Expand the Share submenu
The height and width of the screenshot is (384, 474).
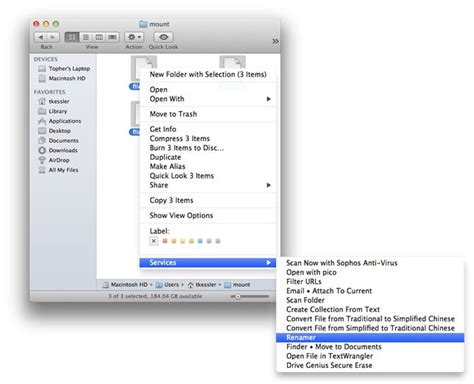click(208, 185)
